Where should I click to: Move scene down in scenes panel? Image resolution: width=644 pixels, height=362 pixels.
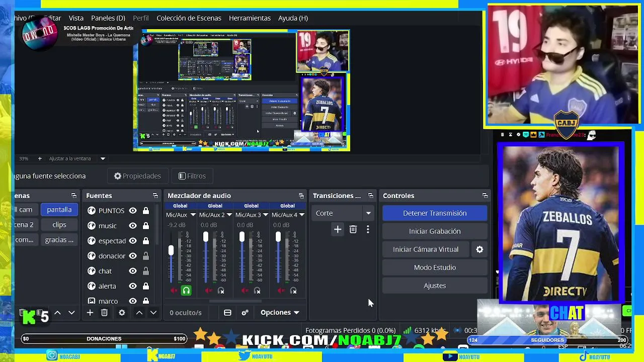tap(71, 313)
